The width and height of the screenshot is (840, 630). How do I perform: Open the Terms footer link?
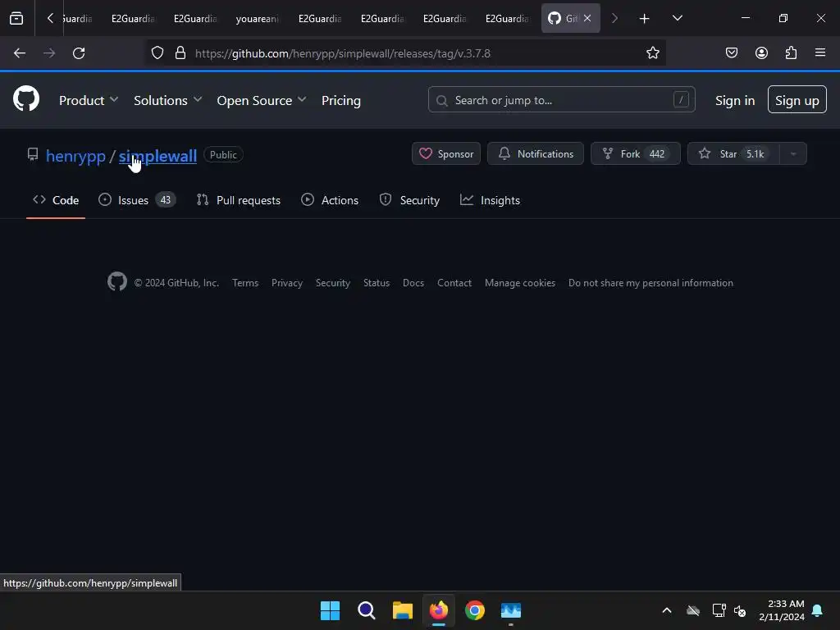click(x=245, y=283)
